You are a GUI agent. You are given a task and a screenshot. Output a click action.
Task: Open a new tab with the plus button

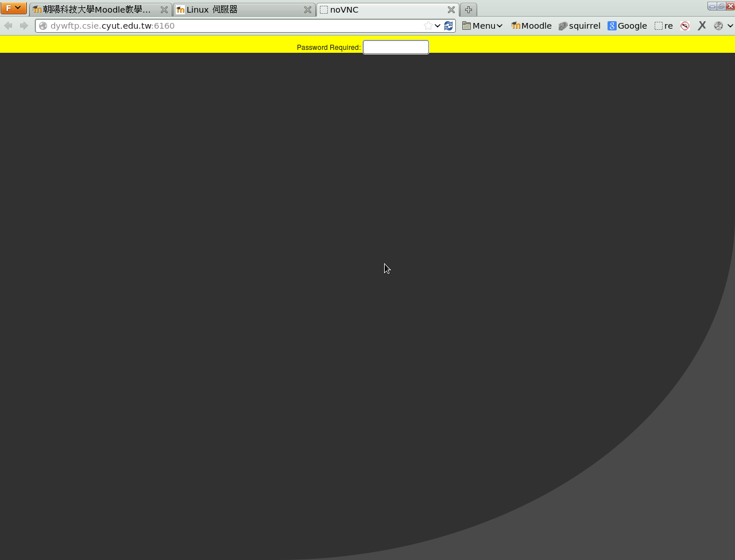click(469, 10)
